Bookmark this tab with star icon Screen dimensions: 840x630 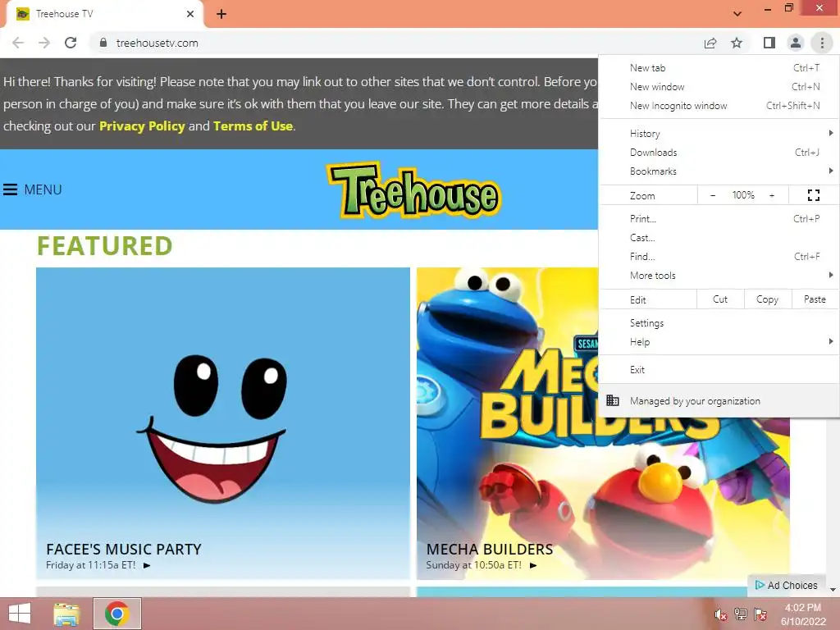coord(737,43)
